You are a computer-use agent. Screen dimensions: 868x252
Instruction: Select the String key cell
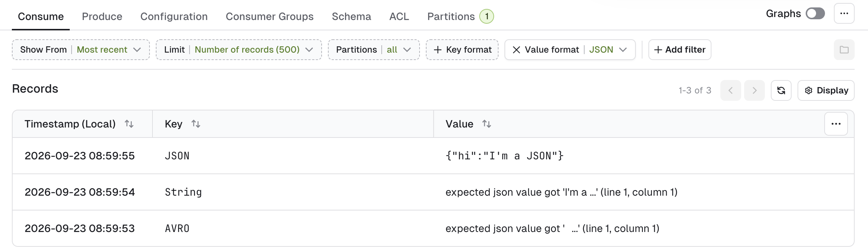183,192
